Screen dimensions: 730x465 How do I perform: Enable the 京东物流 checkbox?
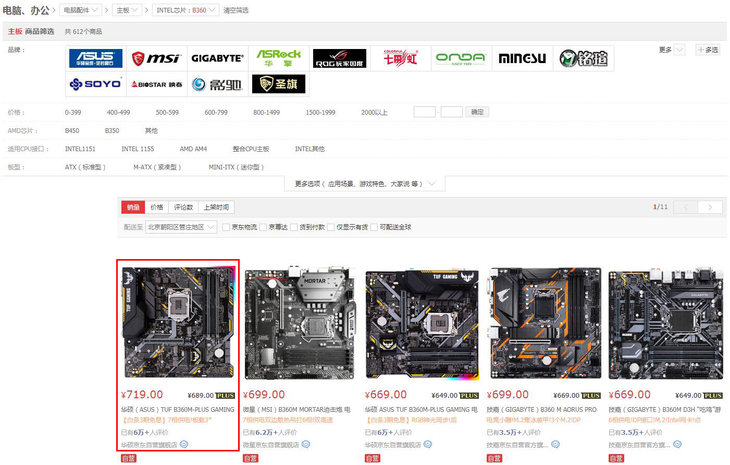(x=226, y=227)
